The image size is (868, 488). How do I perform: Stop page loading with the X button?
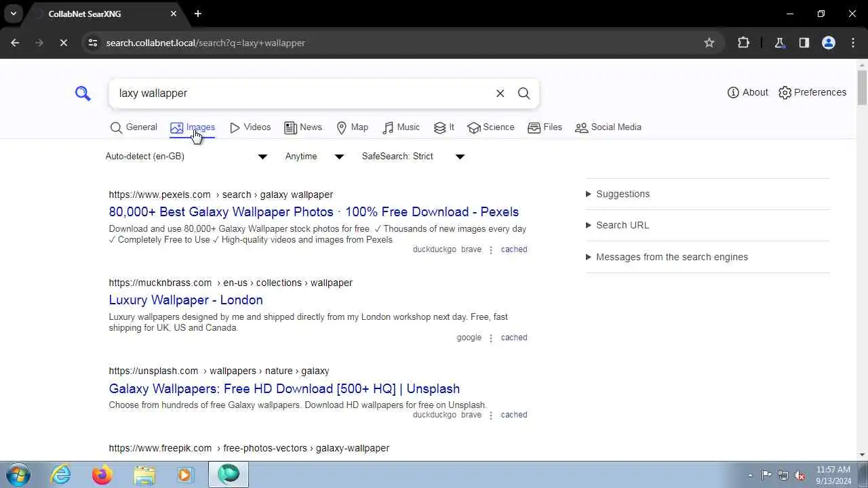click(63, 43)
